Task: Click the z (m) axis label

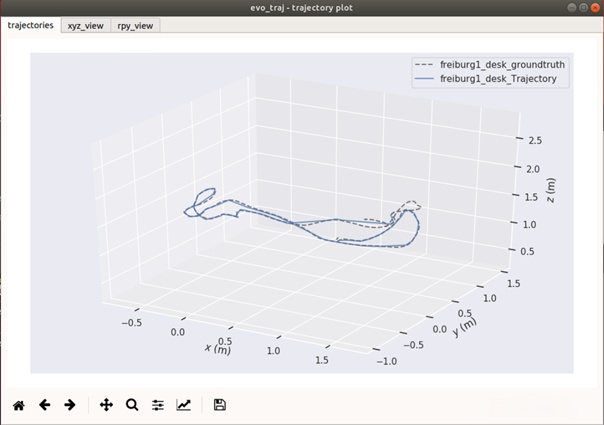Action: tap(551, 190)
